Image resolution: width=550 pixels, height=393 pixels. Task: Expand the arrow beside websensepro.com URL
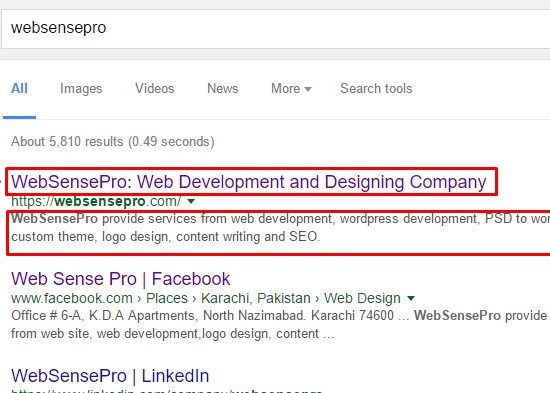click(191, 201)
